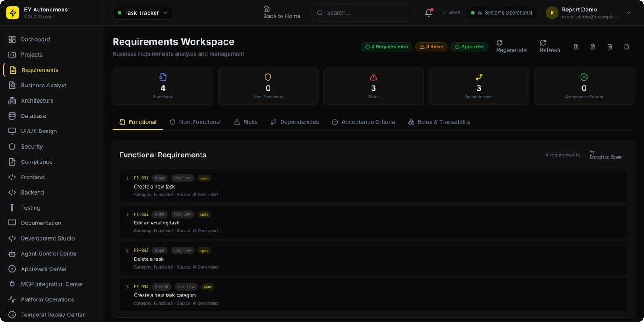
Task: Click the last export document icon
Action: [x=627, y=46]
